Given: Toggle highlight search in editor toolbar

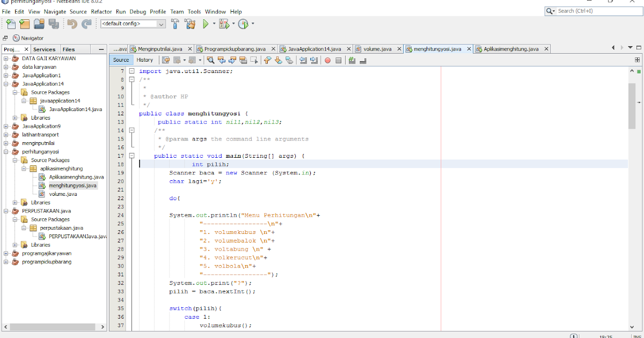Looking at the screenshot, I should click(x=243, y=60).
